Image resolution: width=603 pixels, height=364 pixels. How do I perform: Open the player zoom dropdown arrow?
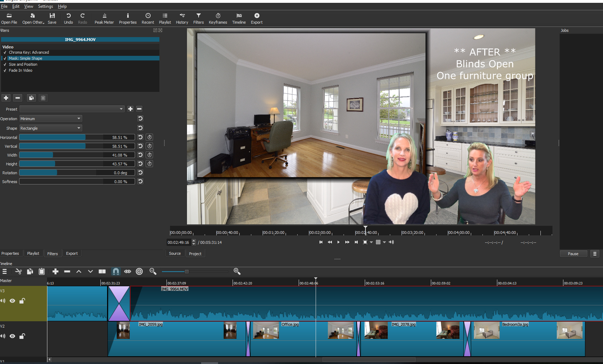point(371,242)
